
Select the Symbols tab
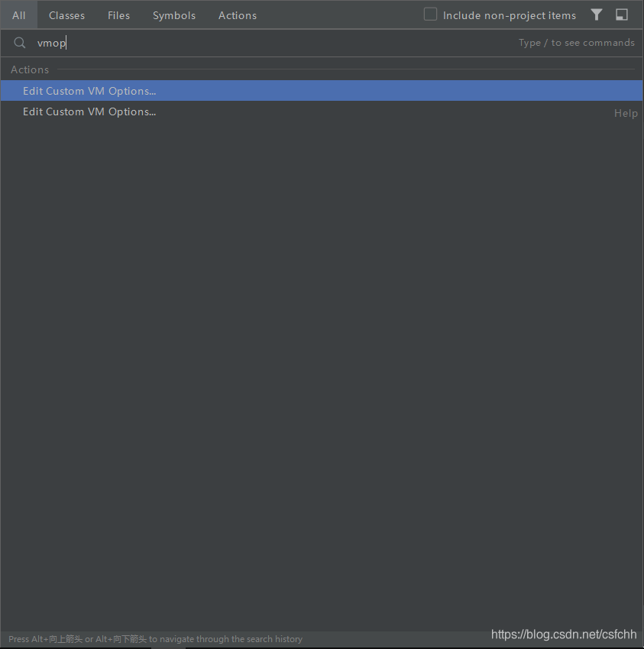tap(174, 15)
